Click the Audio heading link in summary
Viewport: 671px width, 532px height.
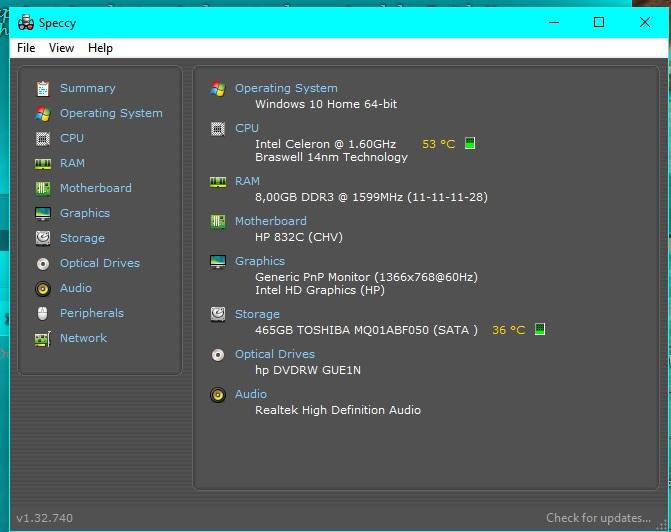click(251, 394)
